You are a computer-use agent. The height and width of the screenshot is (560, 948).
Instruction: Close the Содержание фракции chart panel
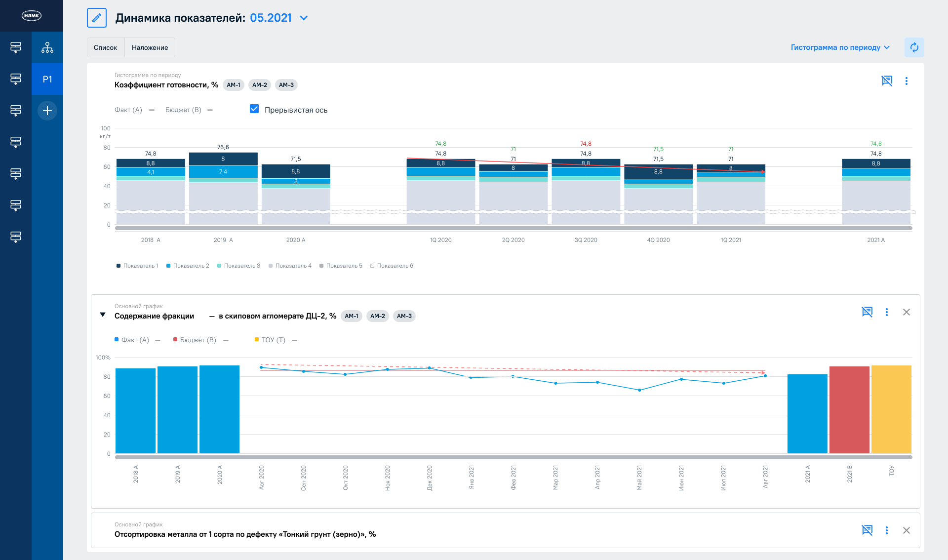point(906,312)
